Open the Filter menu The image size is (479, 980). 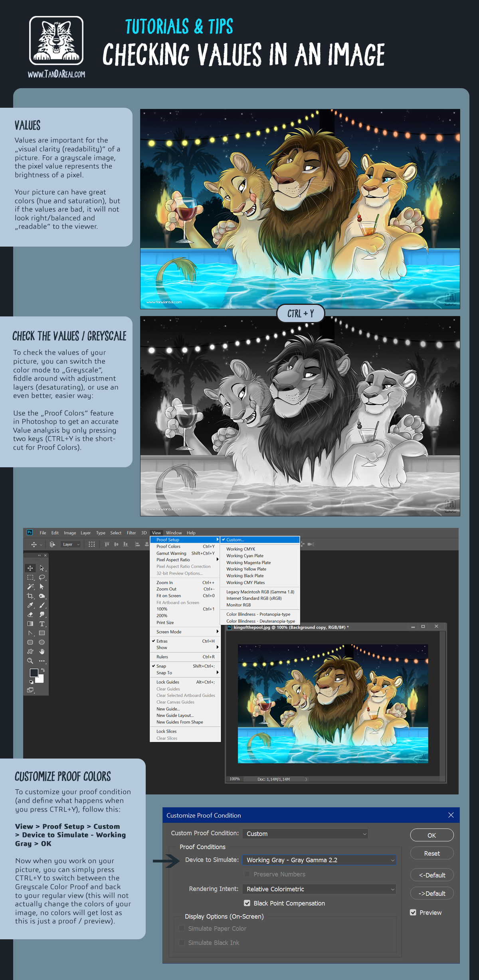131,533
